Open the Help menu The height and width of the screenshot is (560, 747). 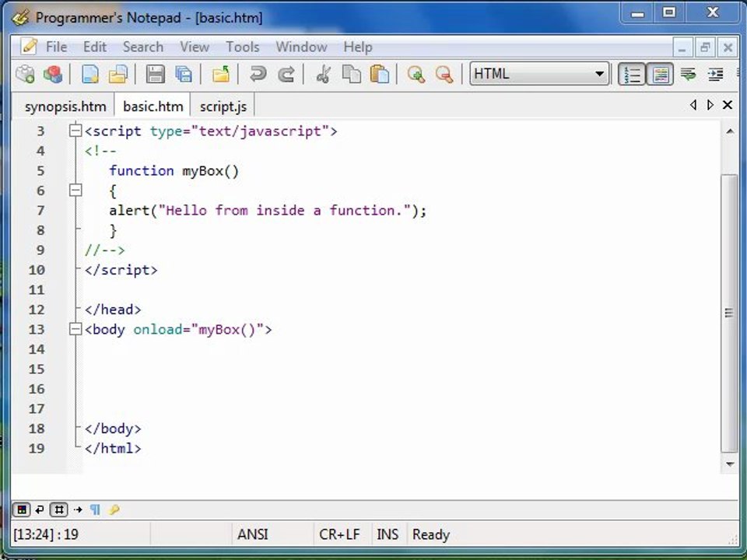[x=358, y=47]
